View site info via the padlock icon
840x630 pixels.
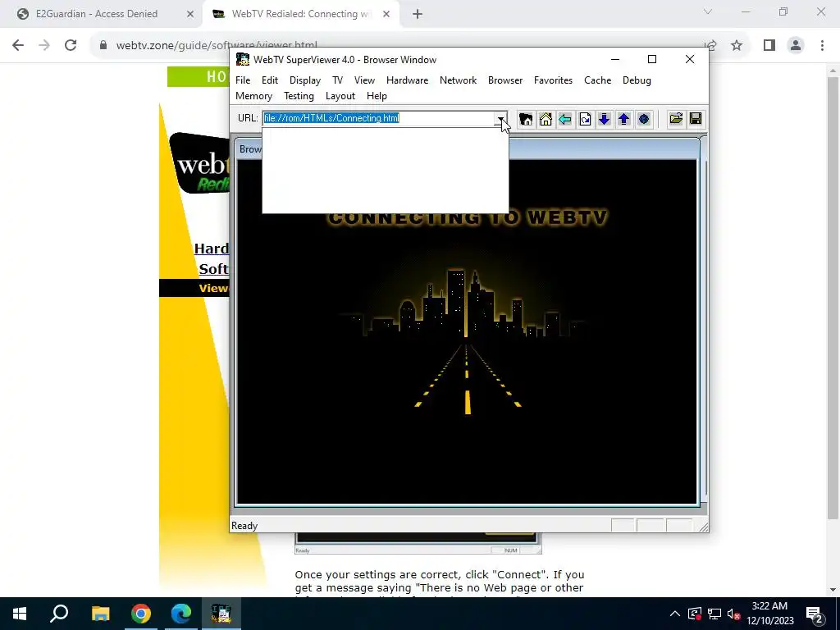103,46
